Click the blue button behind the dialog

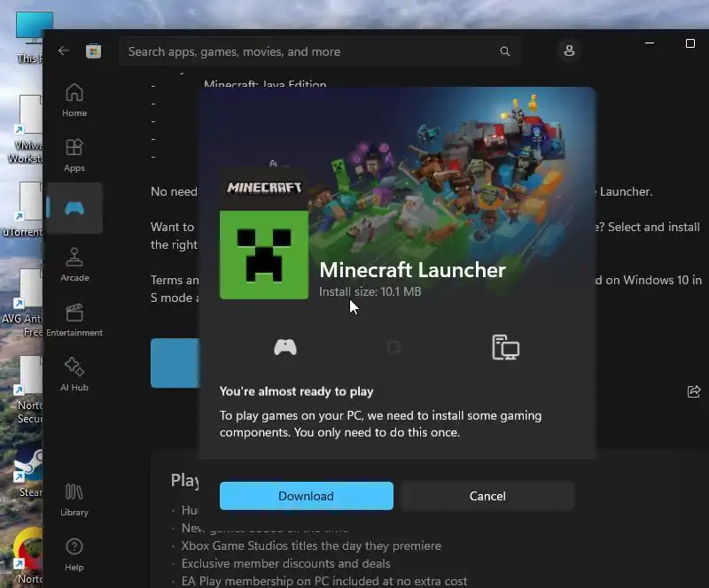(175, 363)
